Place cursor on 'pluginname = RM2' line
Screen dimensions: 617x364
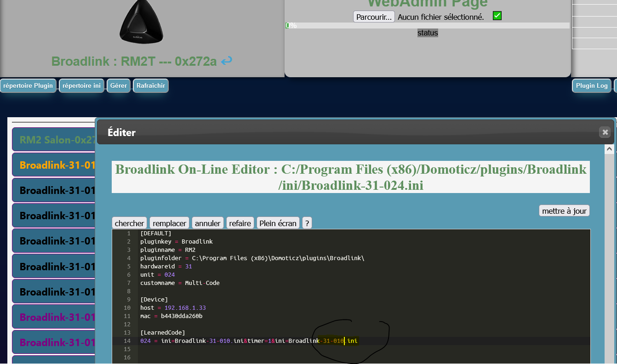point(168,250)
